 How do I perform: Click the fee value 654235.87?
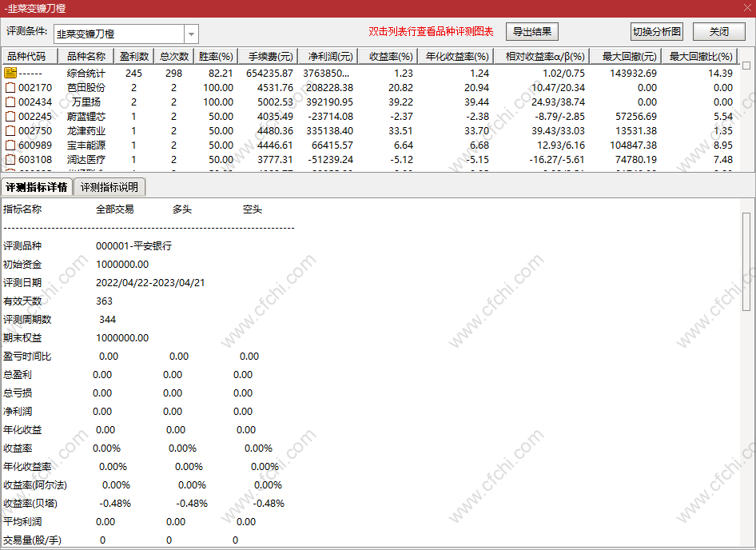[x=269, y=73]
